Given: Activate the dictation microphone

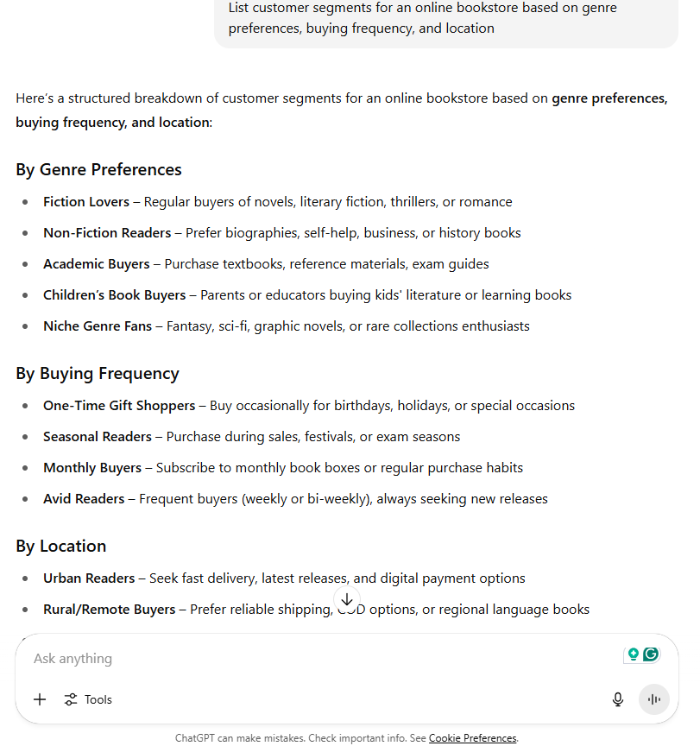Looking at the screenshot, I should [x=618, y=699].
